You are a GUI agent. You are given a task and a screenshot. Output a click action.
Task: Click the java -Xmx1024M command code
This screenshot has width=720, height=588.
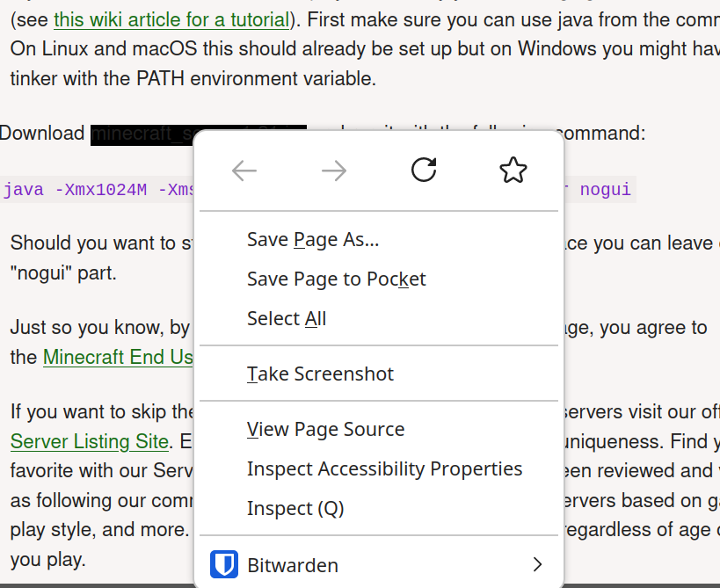click(97, 190)
